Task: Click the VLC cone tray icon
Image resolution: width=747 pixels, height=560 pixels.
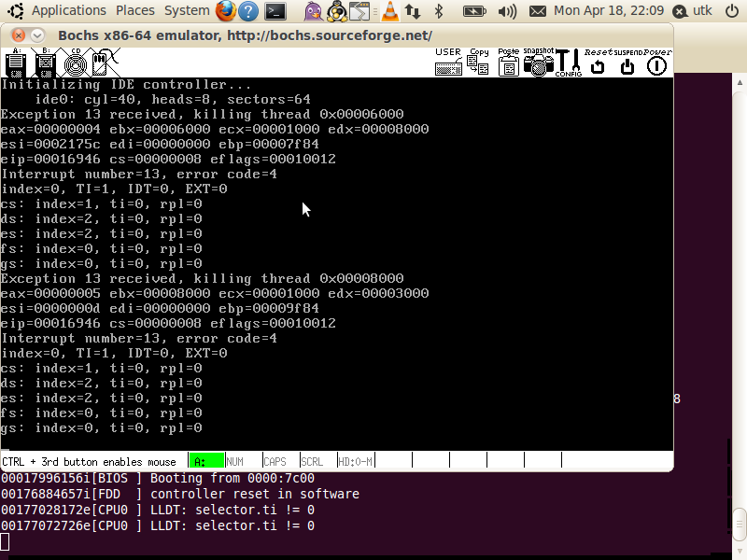Action: [389, 11]
